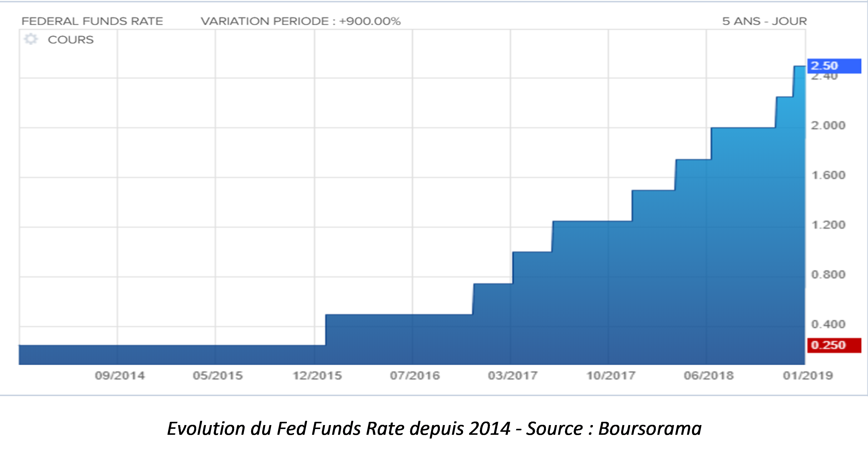Select the 06/2018 date label
The width and height of the screenshot is (868, 459).
coord(709,375)
